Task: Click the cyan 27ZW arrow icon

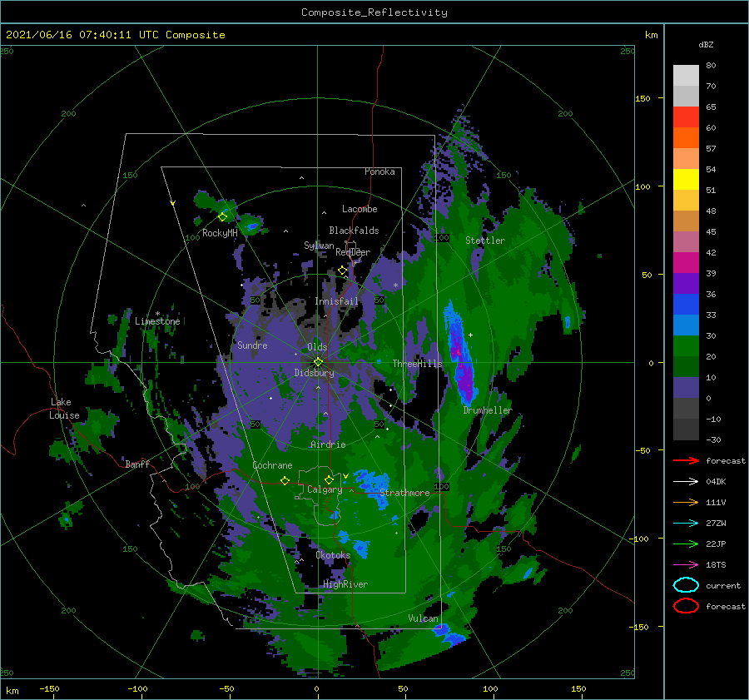Action: (x=686, y=524)
